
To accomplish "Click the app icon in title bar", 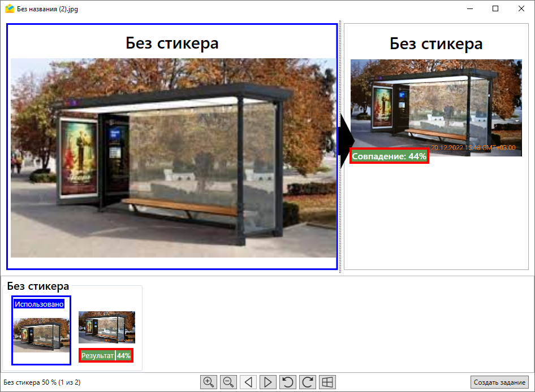I will click(9, 9).
